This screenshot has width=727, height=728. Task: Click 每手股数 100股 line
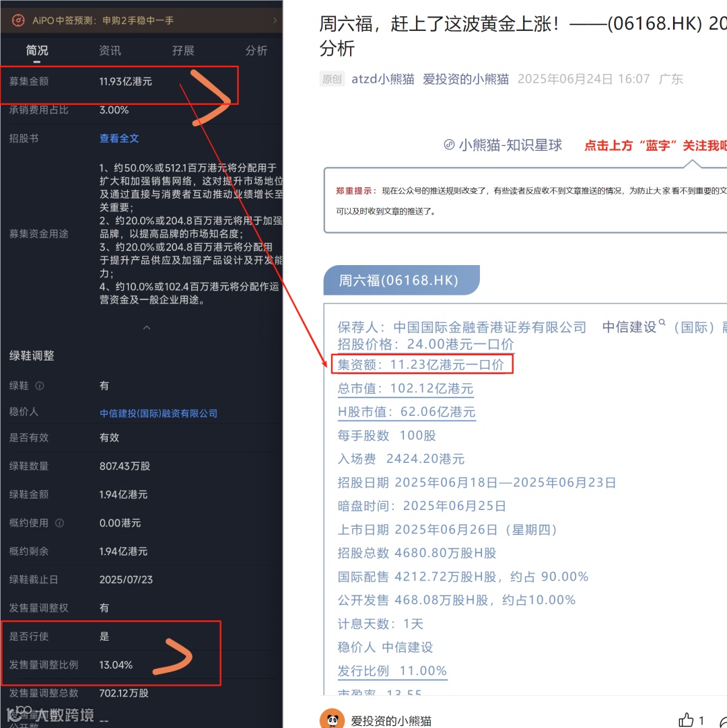386,435
